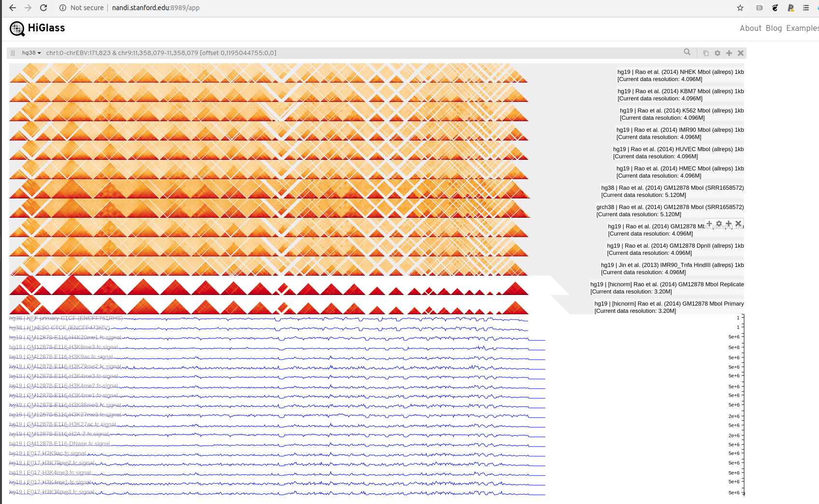819x504 pixels.
Task: Reload the page with the browser refresh icon
Action: pyautogui.click(x=44, y=8)
